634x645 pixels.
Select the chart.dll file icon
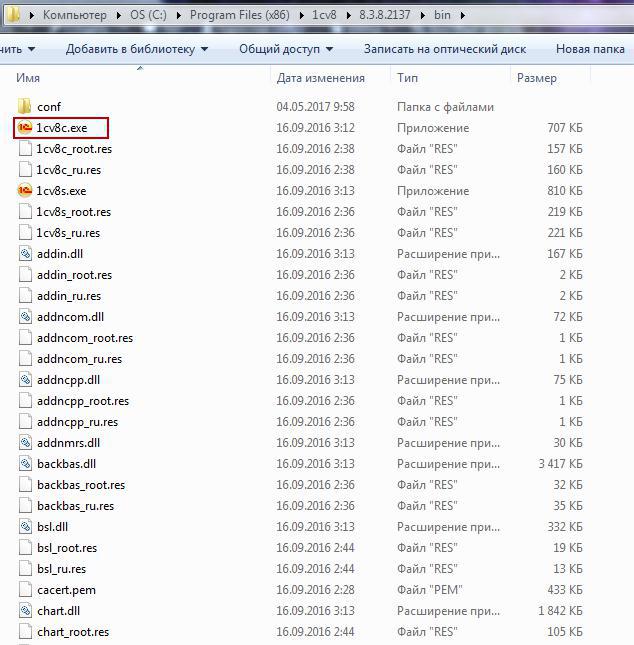[26, 611]
